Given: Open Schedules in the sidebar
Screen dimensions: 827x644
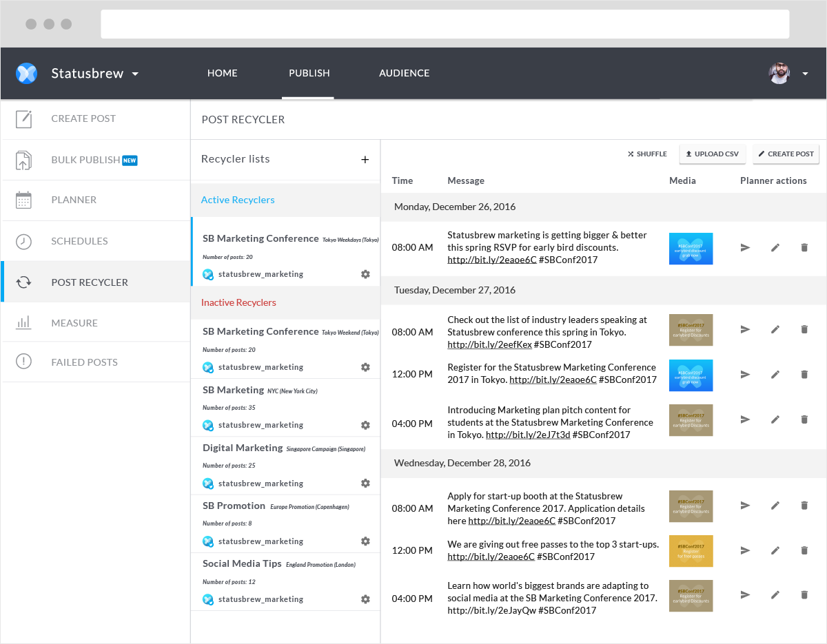Looking at the screenshot, I should 95,241.
